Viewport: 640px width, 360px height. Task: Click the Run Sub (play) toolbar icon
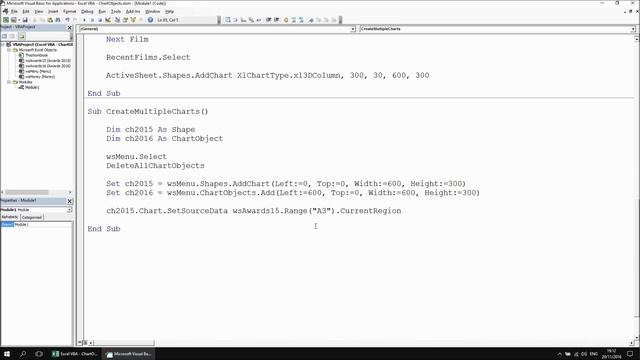(84, 20)
